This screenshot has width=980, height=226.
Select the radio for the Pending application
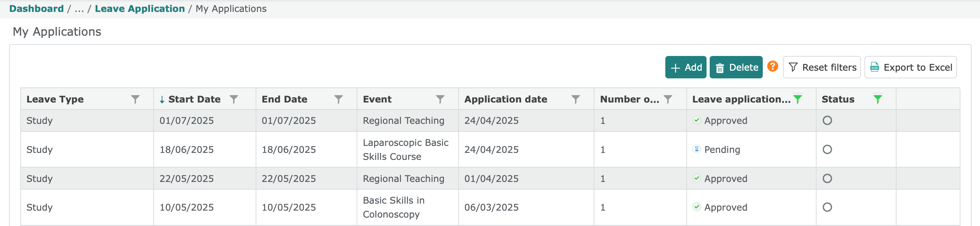click(x=827, y=149)
